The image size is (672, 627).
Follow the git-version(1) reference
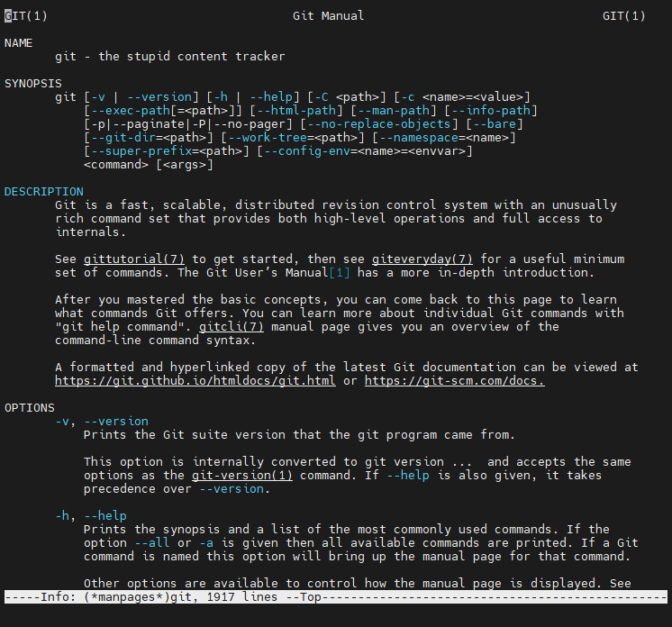point(242,476)
